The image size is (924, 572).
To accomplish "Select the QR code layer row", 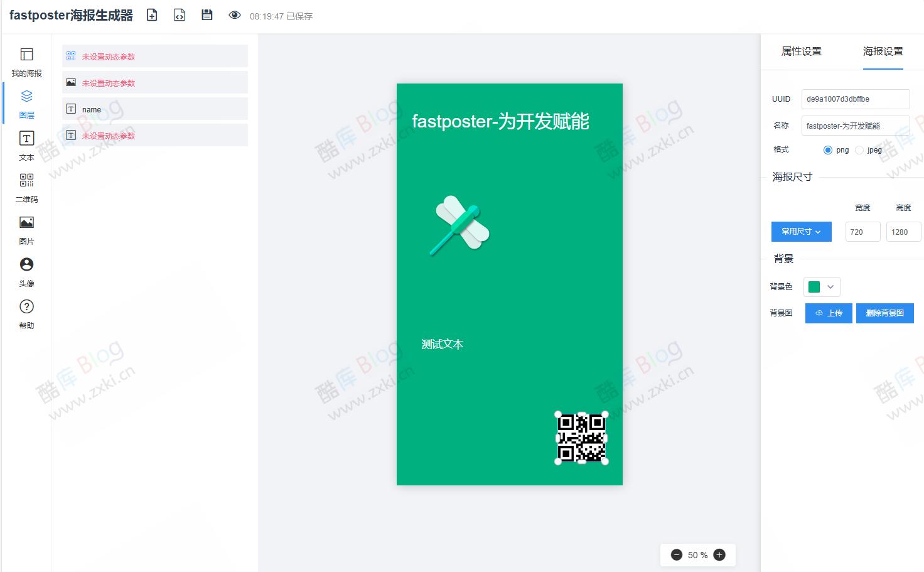I will coord(155,56).
